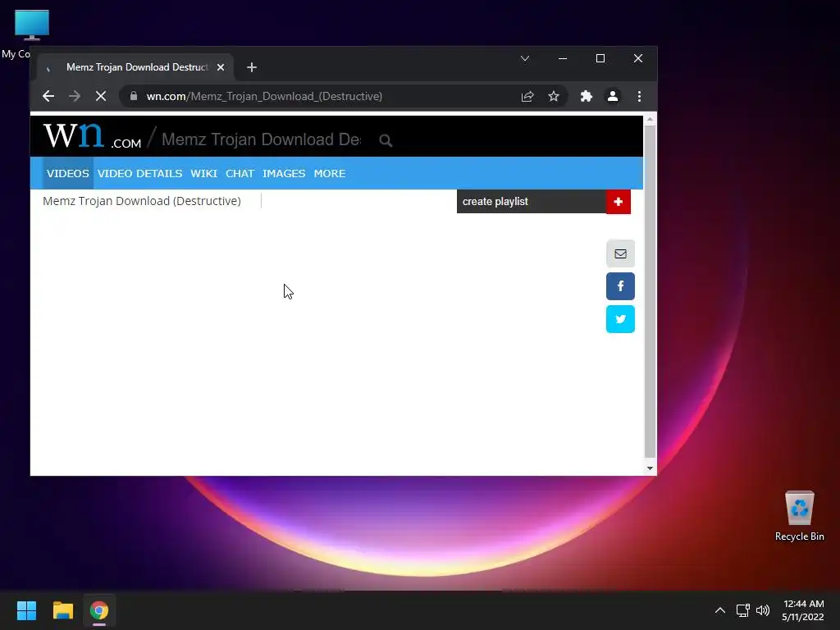Click the address bar URL
Viewport: 840px width, 630px height.
(265, 97)
